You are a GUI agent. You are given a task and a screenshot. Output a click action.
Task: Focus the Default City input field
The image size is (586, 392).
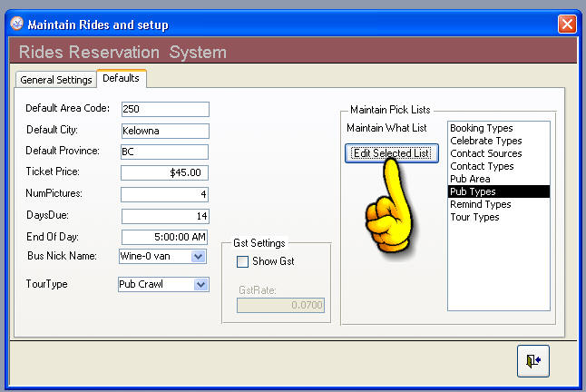164,131
